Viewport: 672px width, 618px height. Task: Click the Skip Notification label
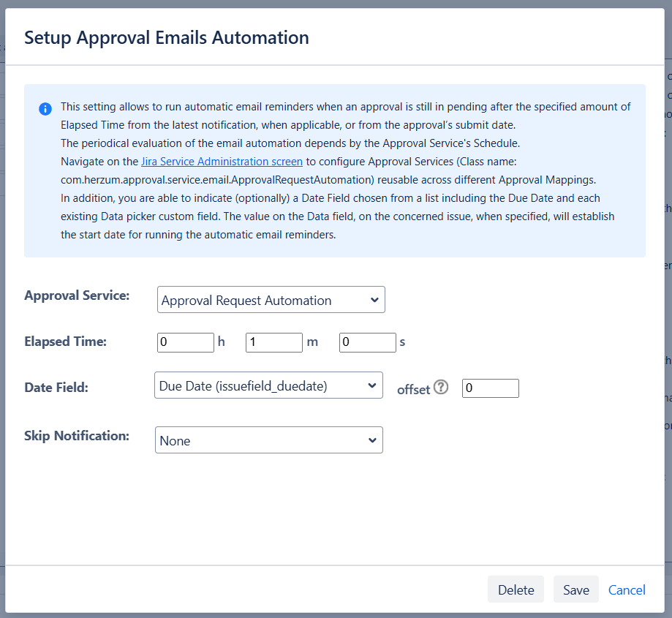[x=77, y=435]
